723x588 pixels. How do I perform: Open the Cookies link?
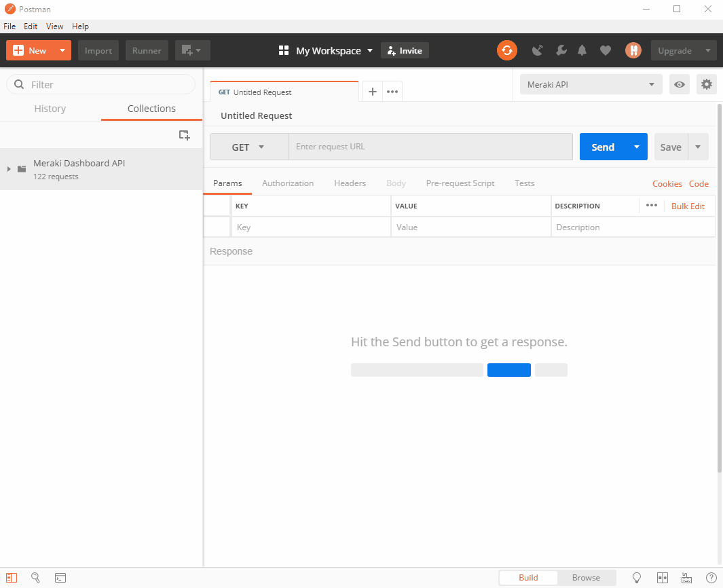(x=667, y=184)
